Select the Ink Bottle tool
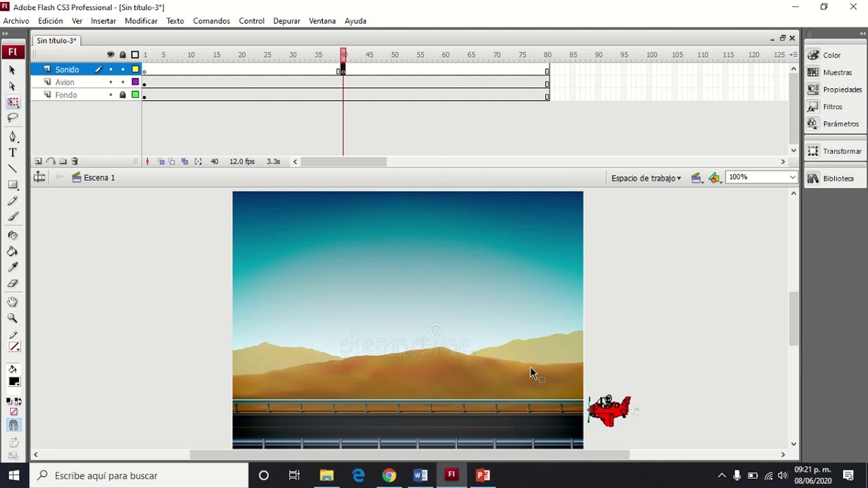 [12, 235]
